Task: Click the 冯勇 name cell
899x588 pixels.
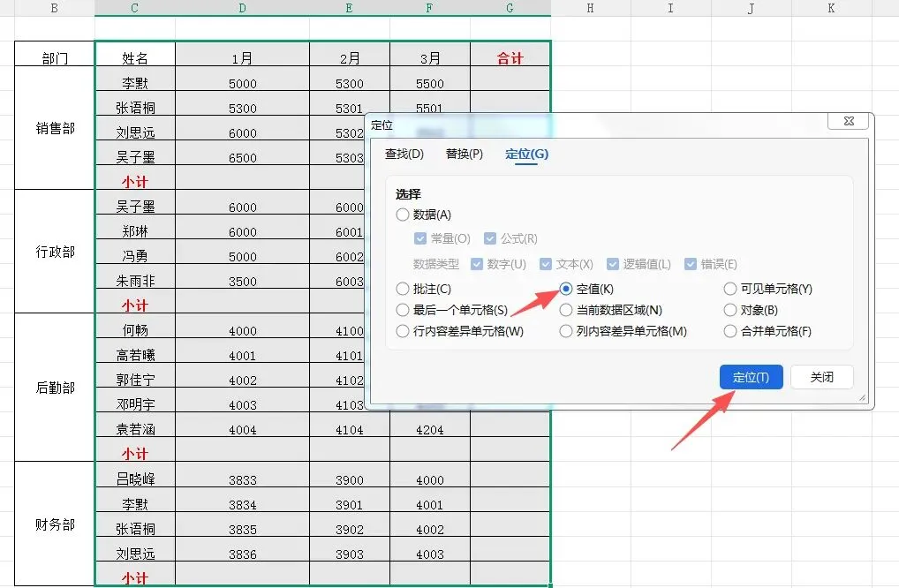Action: pos(135,252)
